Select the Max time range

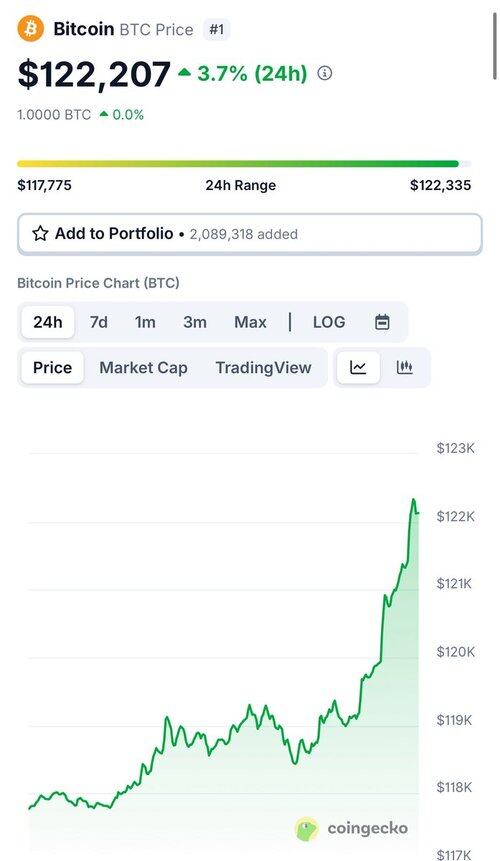point(250,322)
